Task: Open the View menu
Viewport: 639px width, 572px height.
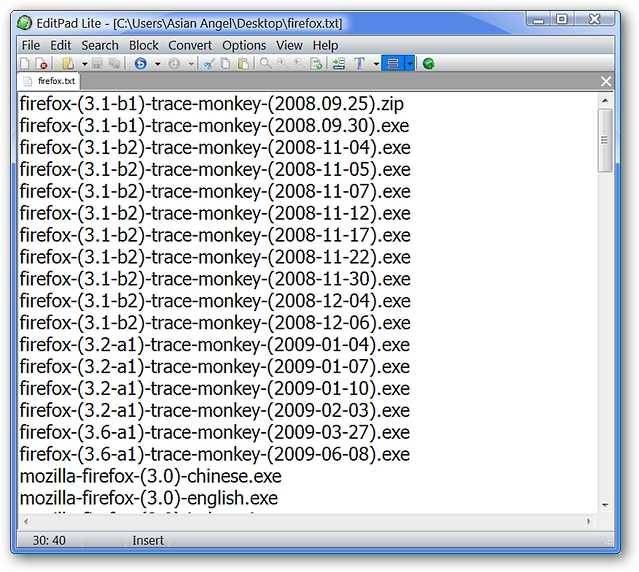Action: pos(289,45)
